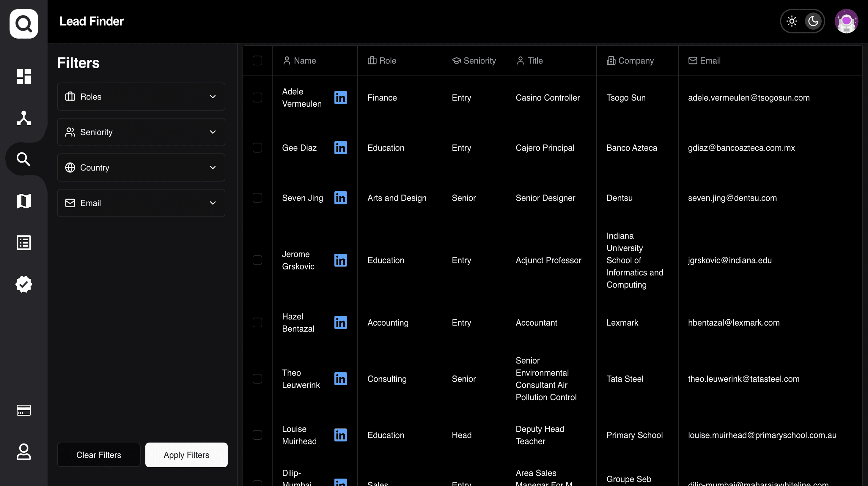The width and height of the screenshot is (868, 486).
Task: Open Hazel Bentazal's LinkedIn profile
Action: click(x=340, y=323)
